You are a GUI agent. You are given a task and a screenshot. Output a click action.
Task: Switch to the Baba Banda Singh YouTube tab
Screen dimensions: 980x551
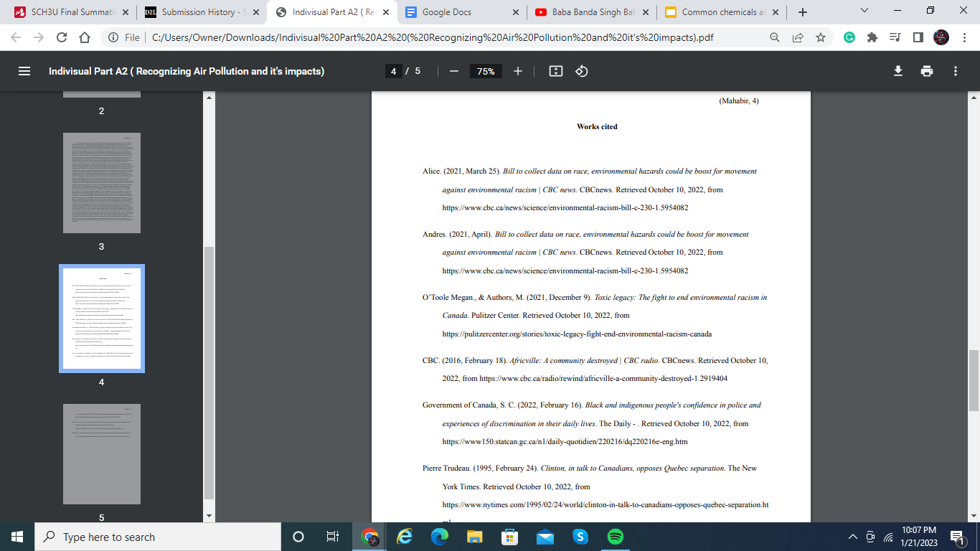coord(593,12)
